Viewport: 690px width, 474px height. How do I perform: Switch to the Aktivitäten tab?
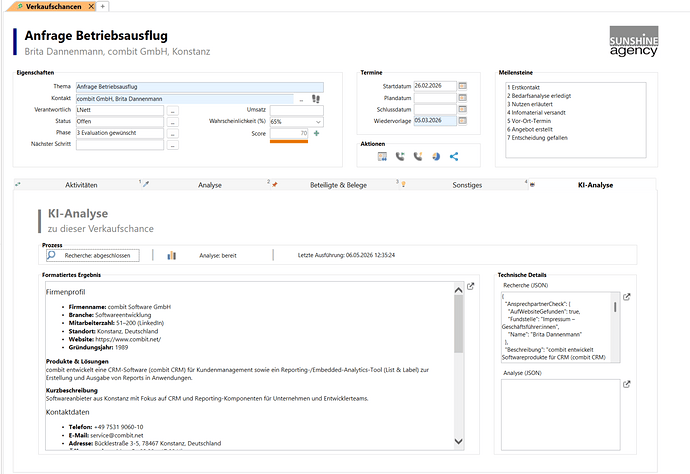pyautogui.click(x=81, y=185)
